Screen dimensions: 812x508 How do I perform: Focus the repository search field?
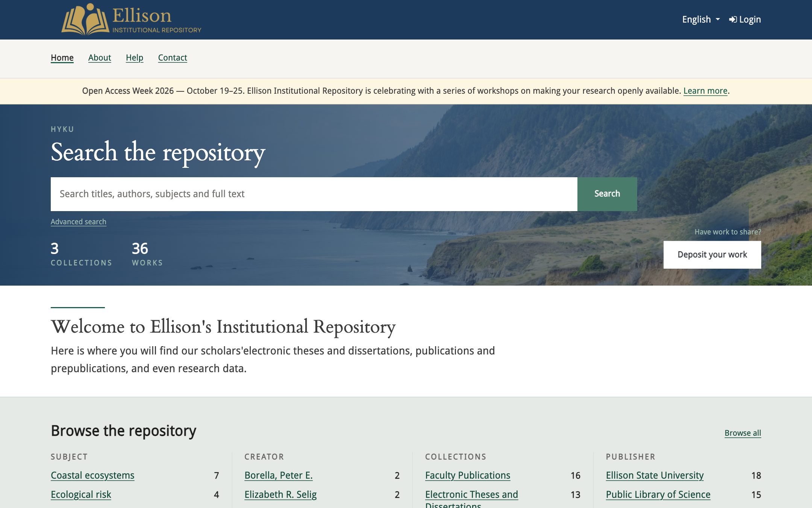click(x=314, y=194)
